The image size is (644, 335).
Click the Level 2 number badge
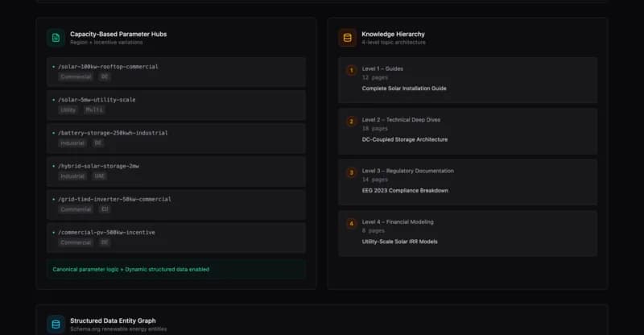[351, 122]
